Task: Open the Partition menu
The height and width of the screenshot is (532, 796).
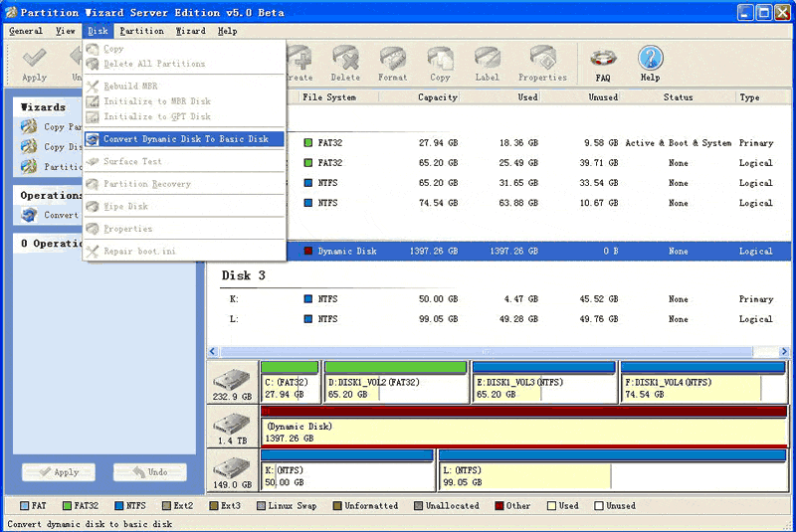Action: point(141,31)
